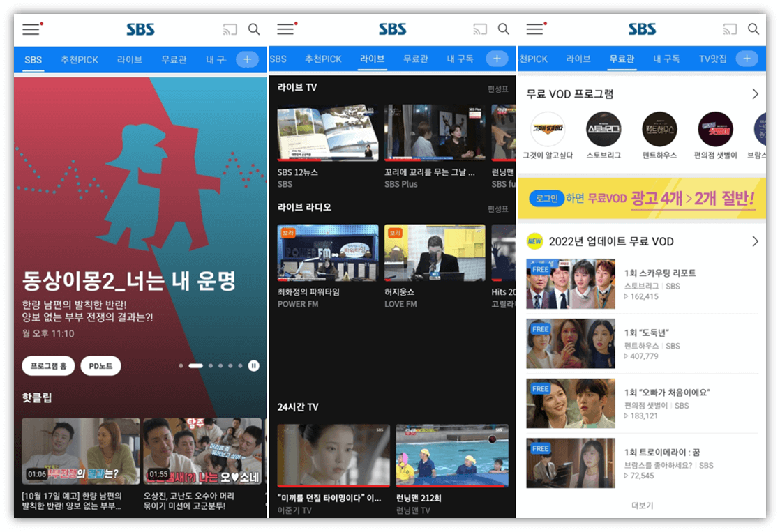Tap 라이브 라디오 section heading

[304, 207]
